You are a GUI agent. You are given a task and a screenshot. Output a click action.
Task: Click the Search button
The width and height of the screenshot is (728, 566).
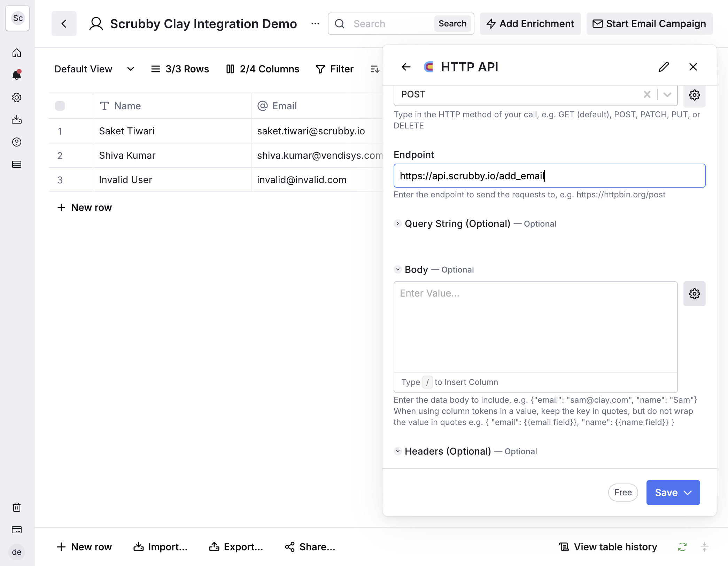pyautogui.click(x=452, y=24)
